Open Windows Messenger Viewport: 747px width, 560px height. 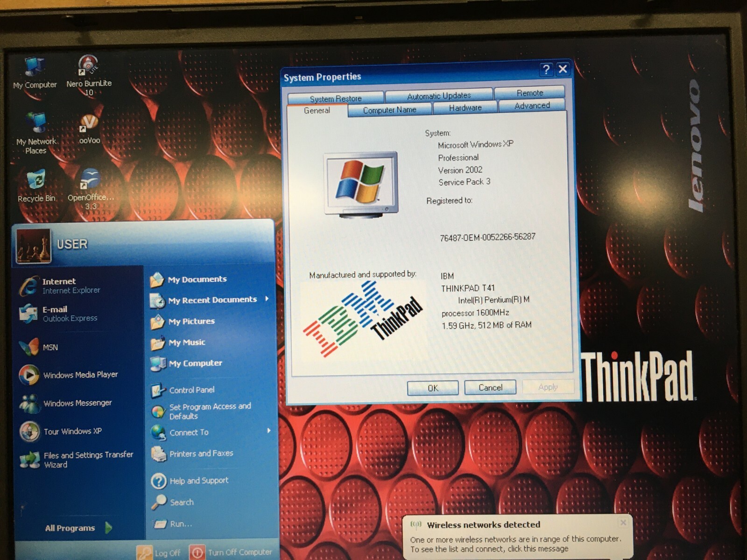(66, 403)
